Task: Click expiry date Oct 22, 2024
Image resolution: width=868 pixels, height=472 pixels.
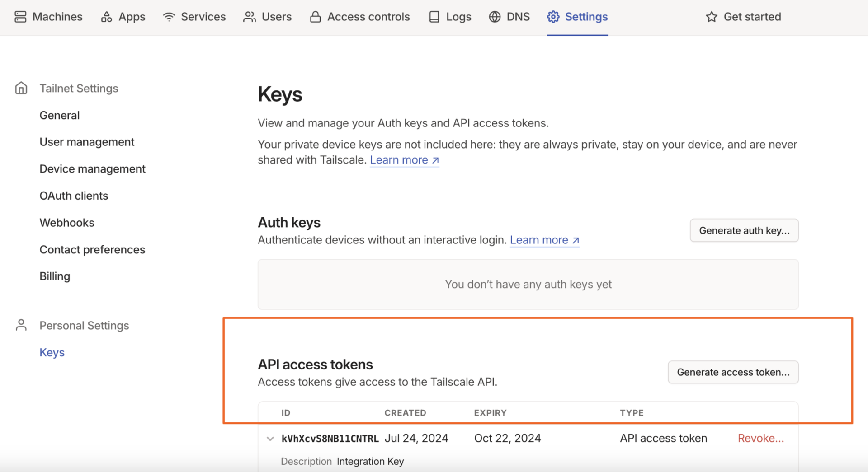Action: pos(507,438)
